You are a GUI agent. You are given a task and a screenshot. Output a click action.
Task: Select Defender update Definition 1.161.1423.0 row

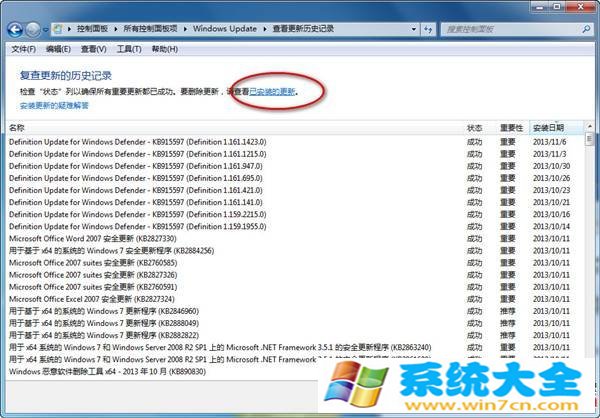pos(295,142)
